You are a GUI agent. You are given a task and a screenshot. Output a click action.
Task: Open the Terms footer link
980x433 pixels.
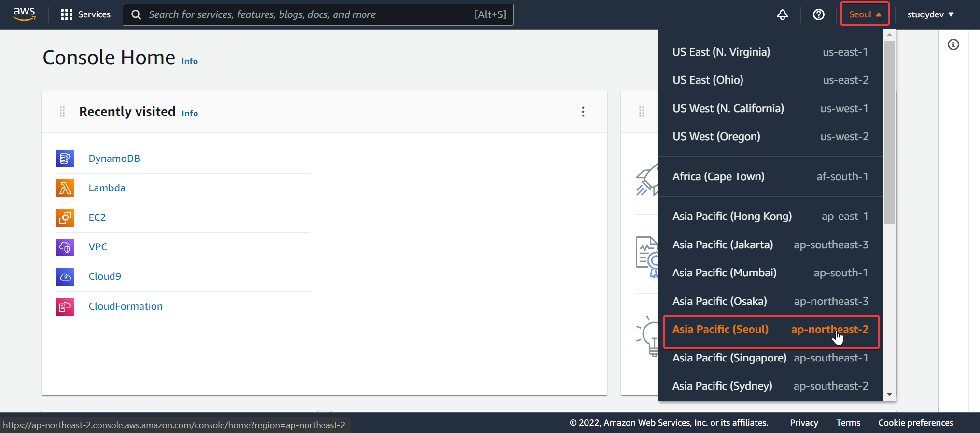pyautogui.click(x=848, y=423)
